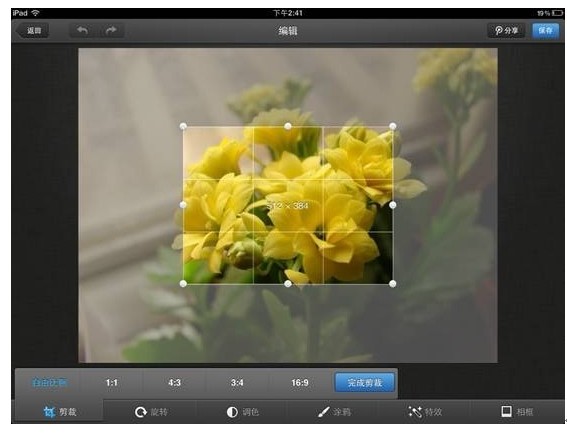Choose the 4:3 crop ratio
The image size is (567, 433).
174,382
